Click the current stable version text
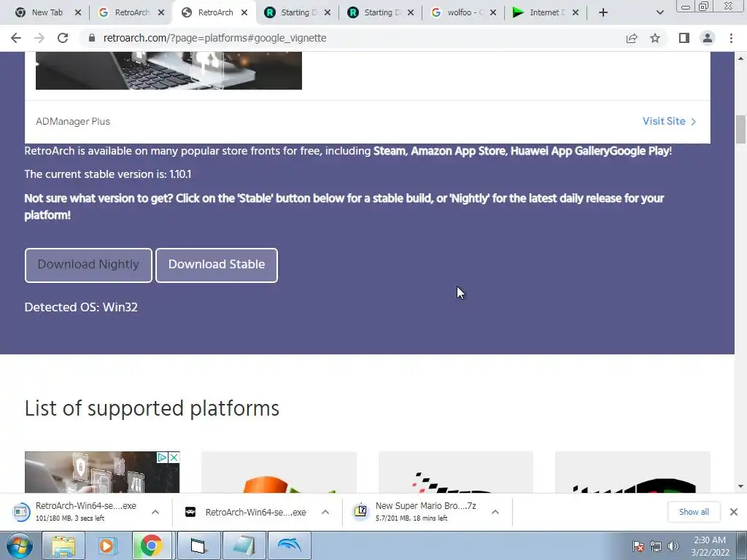Viewport: 747px width, 560px height. 108,174
